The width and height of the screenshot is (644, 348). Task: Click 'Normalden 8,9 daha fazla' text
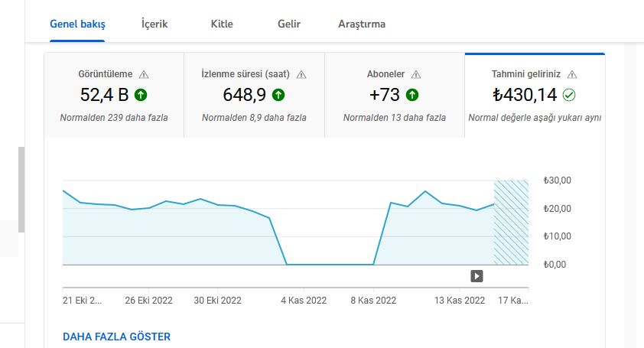254,118
